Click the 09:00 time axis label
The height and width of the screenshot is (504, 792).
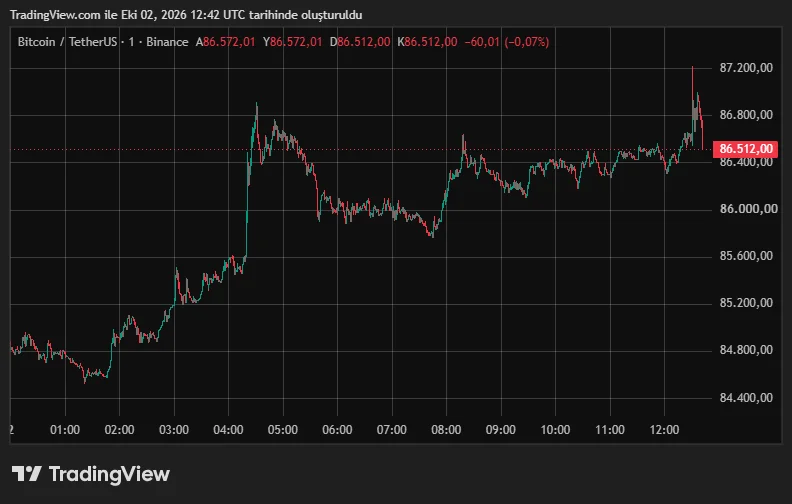(x=501, y=430)
